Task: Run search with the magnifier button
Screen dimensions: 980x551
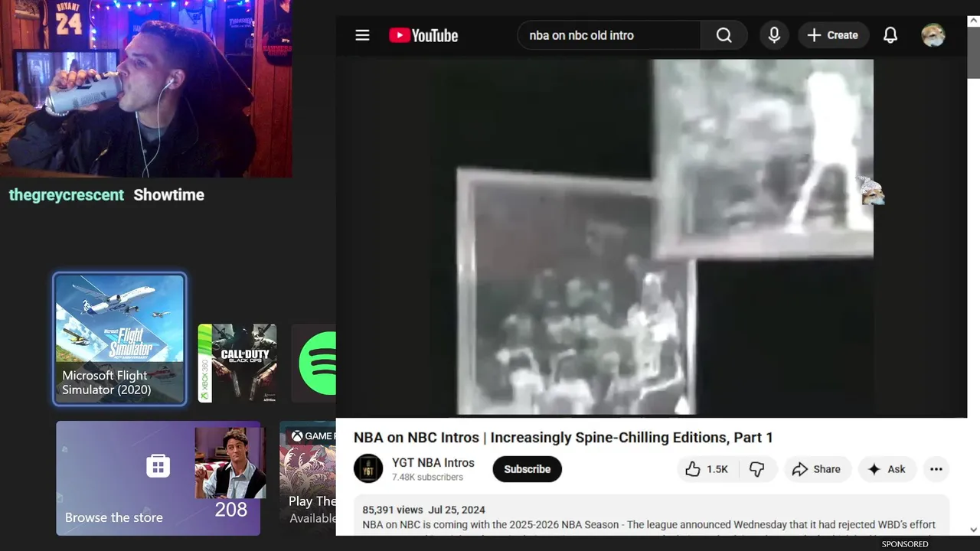Action: click(x=724, y=35)
